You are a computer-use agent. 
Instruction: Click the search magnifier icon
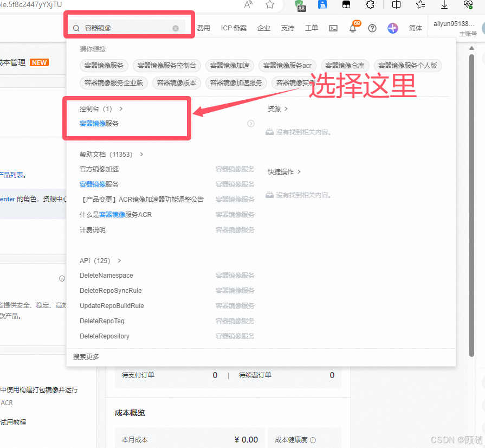(x=76, y=29)
